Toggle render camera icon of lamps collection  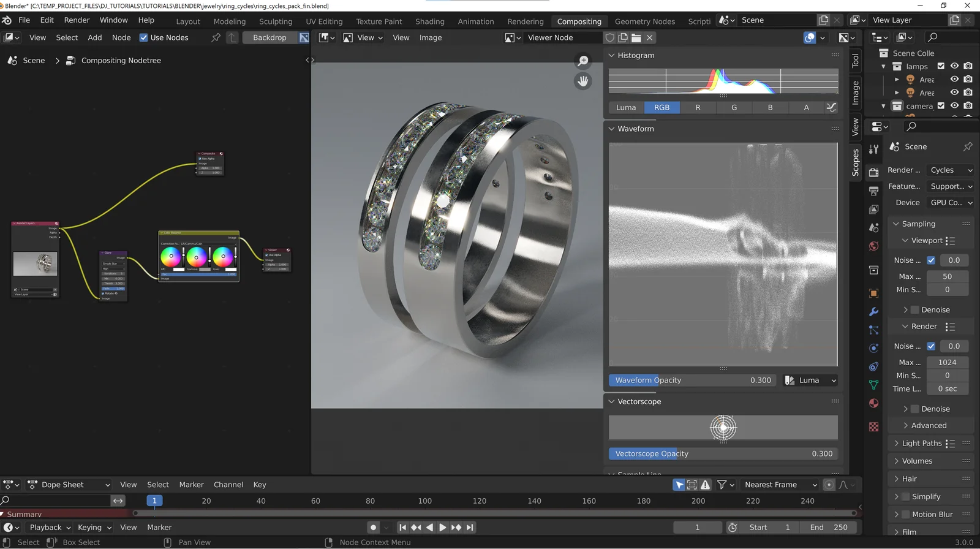pyautogui.click(x=968, y=66)
